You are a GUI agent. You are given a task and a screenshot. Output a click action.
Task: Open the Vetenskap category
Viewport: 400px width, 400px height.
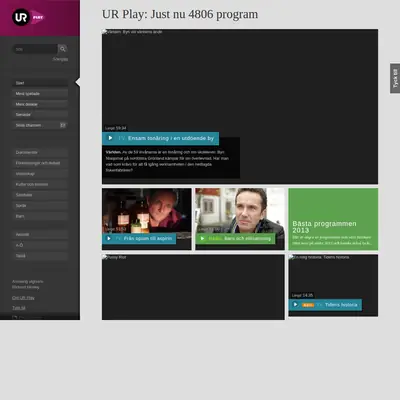pyautogui.click(x=40, y=174)
